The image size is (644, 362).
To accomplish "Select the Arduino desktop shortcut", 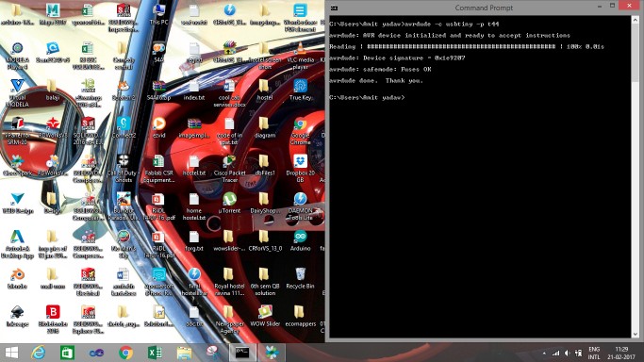I will coord(300,241).
